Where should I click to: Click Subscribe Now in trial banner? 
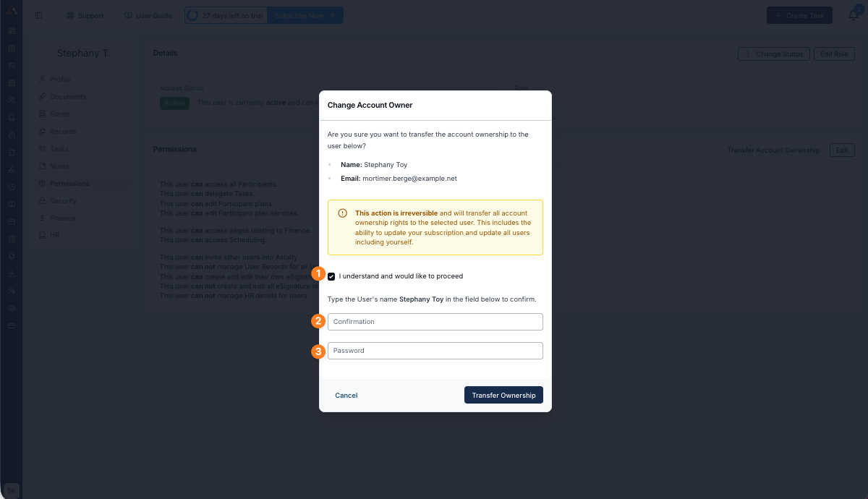[x=305, y=15]
